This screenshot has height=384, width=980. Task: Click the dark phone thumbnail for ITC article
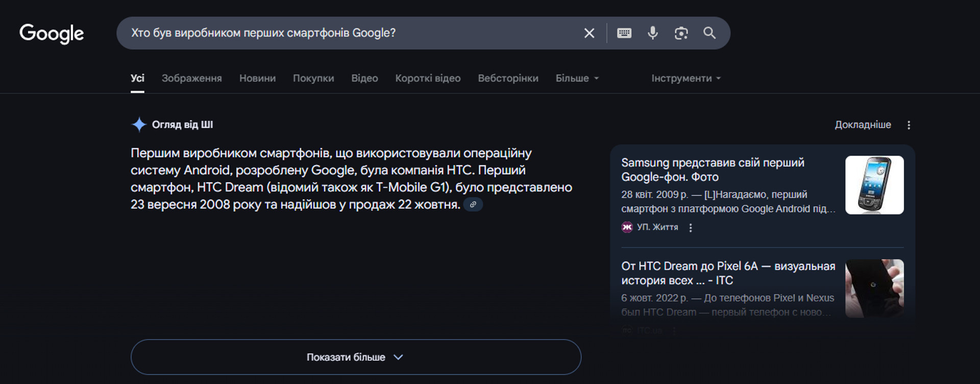click(x=874, y=289)
